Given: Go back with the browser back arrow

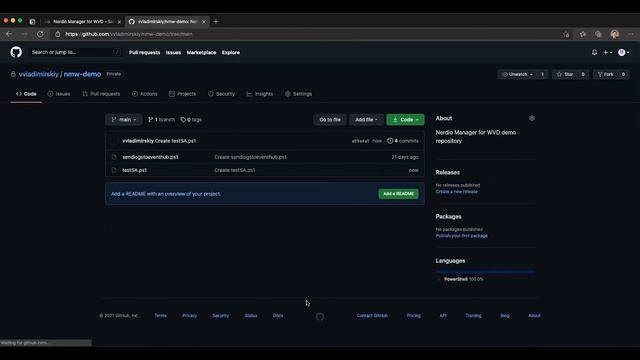Looking at the screenshot, I should click(9, 34).
